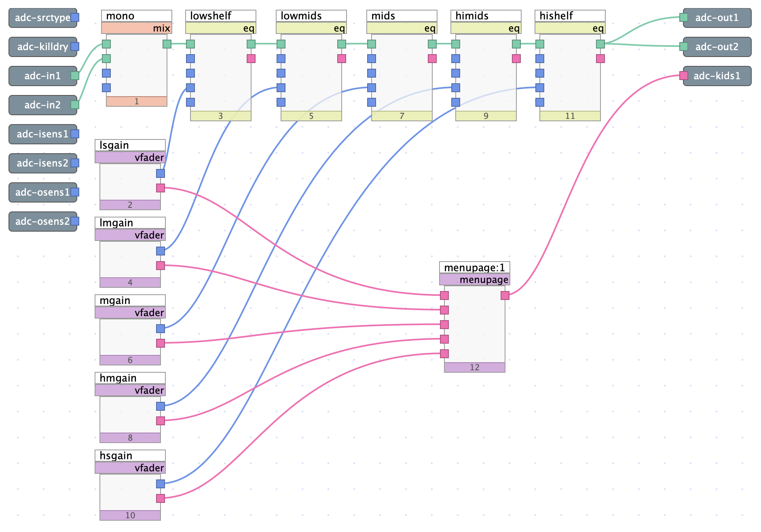The image size is (761, 532).
Task: Click the adc-out1 green input port
Action: pyautogui.click(x=684, y=17)
